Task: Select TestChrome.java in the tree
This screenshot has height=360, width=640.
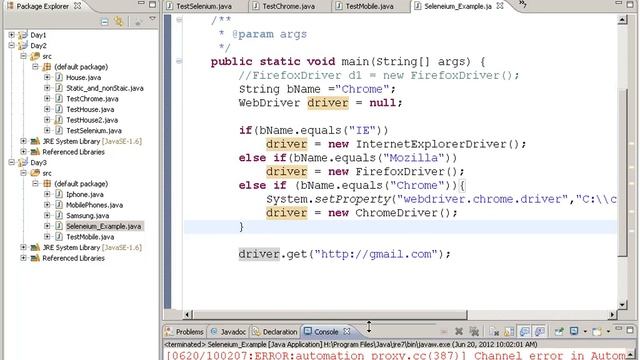Action: point(92,99)
